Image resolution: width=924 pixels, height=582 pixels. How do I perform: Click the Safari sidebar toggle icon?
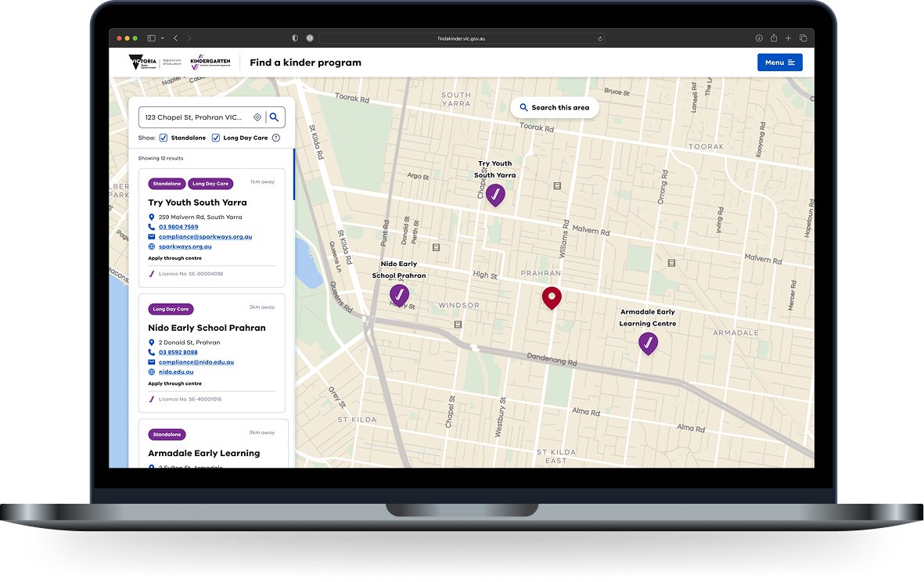coord(152,38)
